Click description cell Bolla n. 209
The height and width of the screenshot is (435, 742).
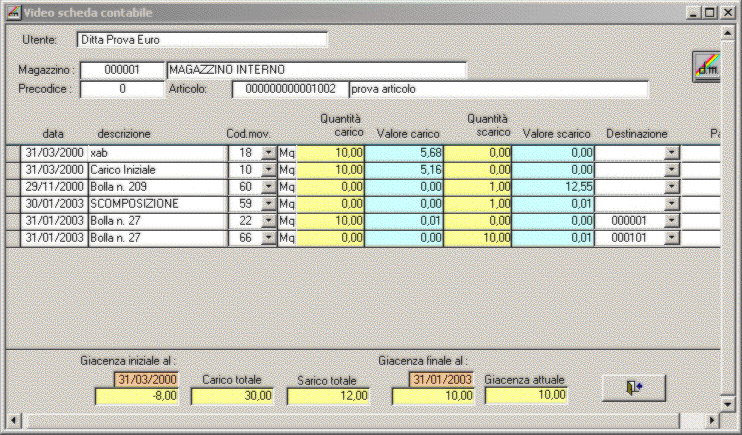(x=157, y=187)
